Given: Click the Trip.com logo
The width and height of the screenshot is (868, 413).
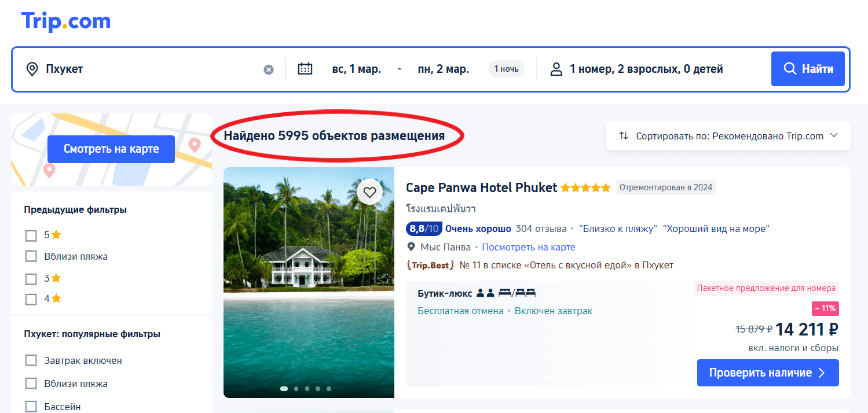Looking at the screenshot, I should pos(65,21).
